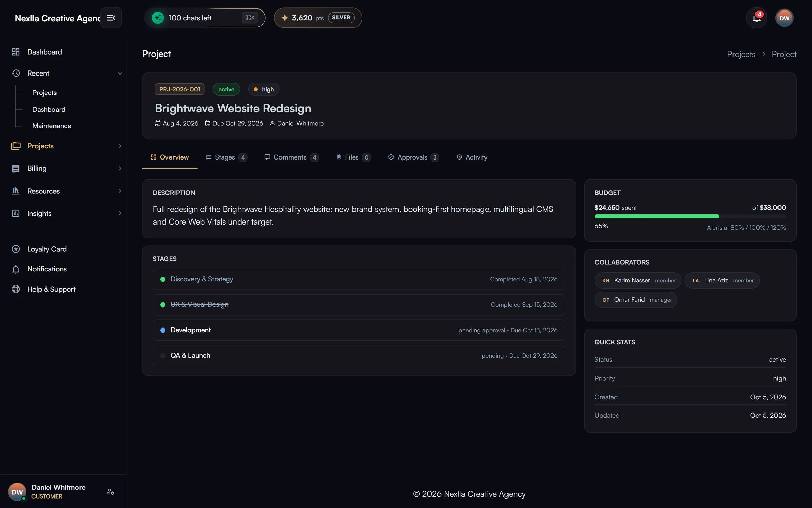Click the PRJ-2026-001 project ID badge
This screenshot has width=812, height=508.
[180, 89]
